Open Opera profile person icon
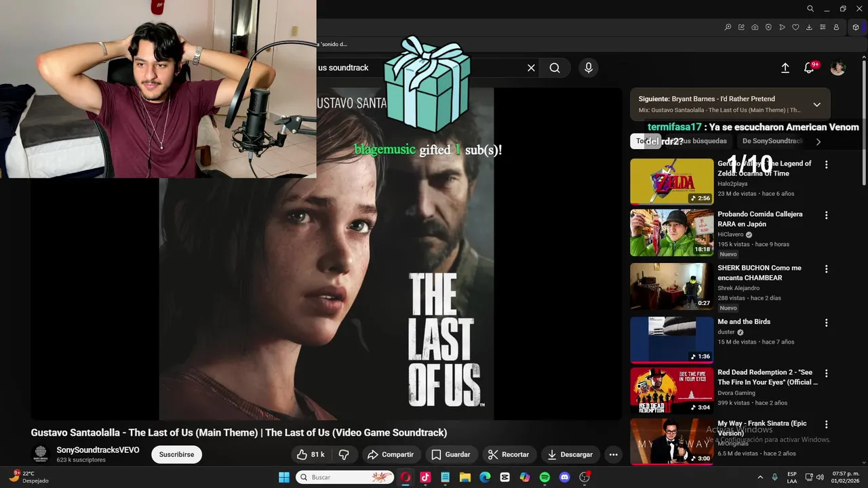Viewport: 868px width, 488px height. click(x=836, y=27)
